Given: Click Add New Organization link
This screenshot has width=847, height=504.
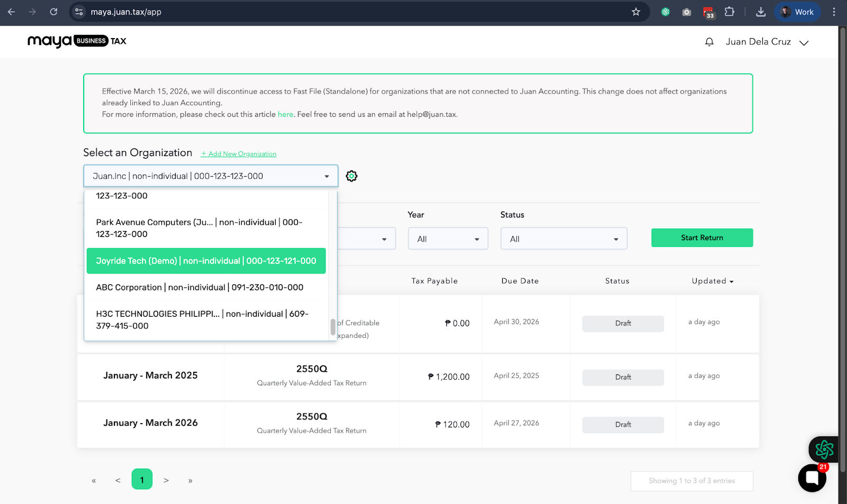Looking at the screenshot, I should (239, 154).
